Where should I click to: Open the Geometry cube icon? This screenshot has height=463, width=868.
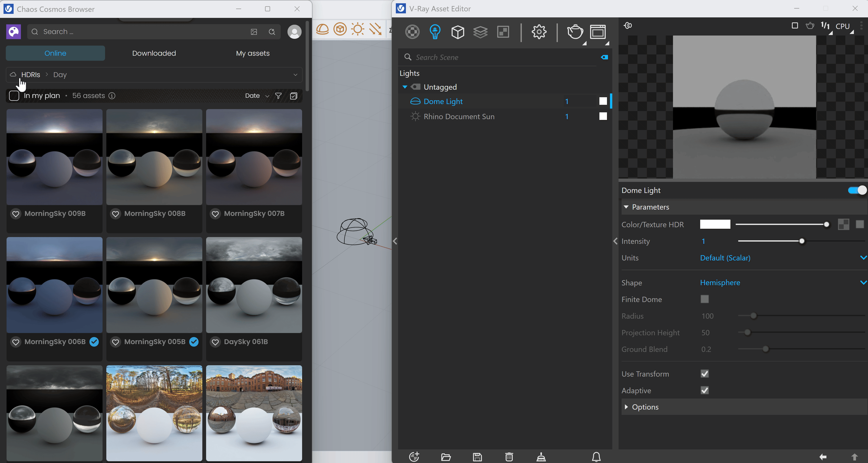pyautogui.click(x=458, y=32)
